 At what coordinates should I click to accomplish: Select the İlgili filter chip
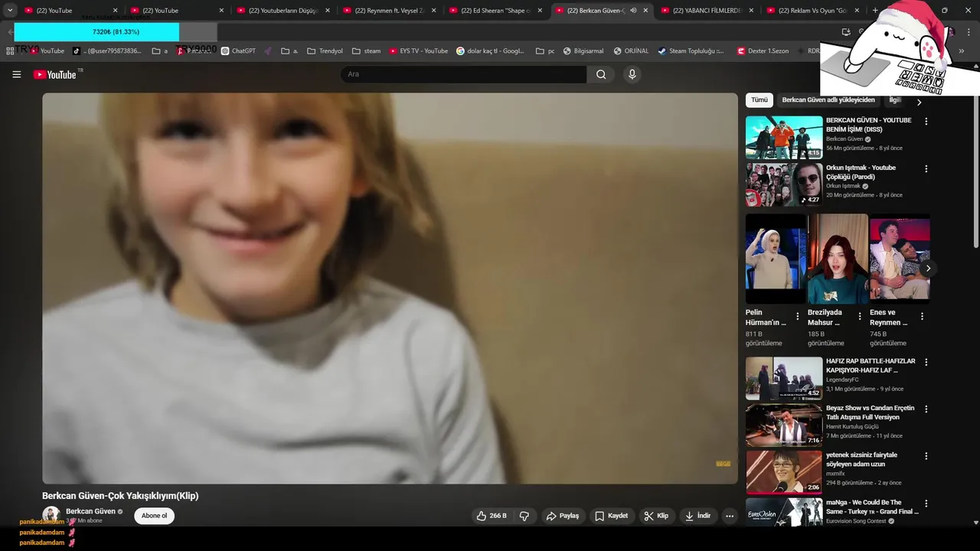click(895, 100)
